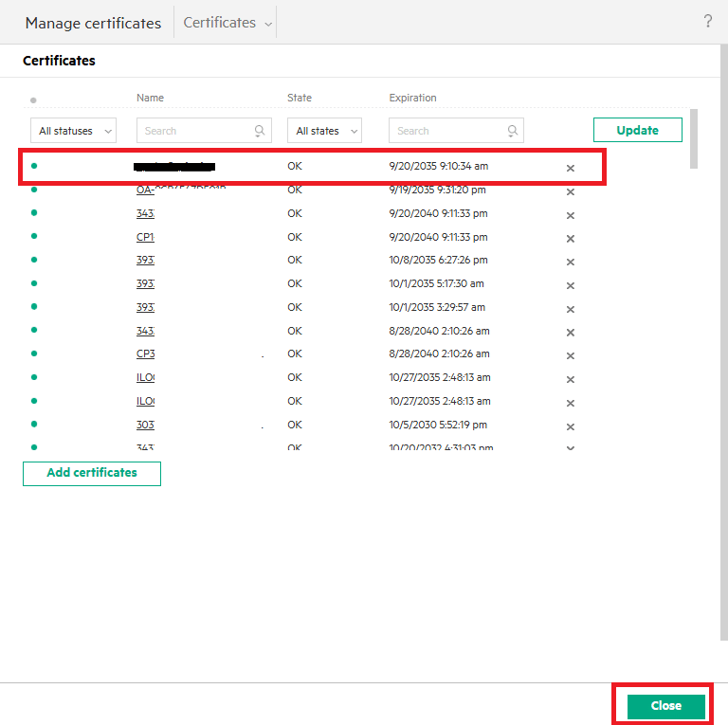Remove the certificate expiring 10/5/2030 5:52:19 pm
Viewport: 728px width, 725px height.
571,426
